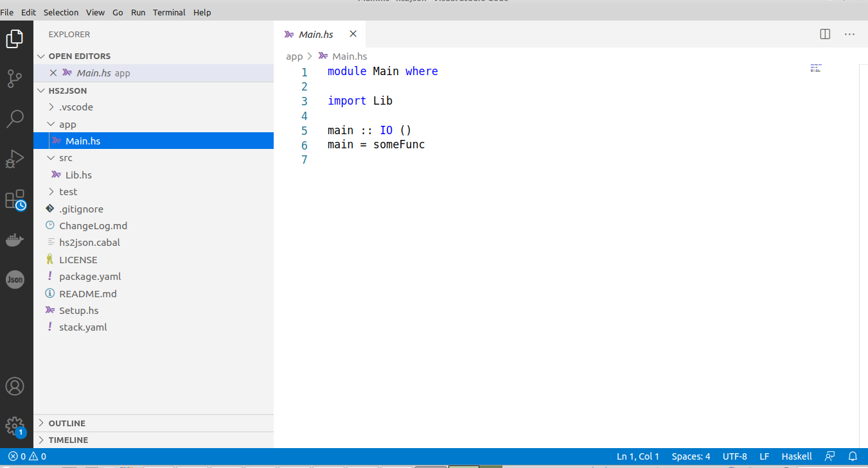Click Ln 1, Col 1 in status bar
This screenshot has width=868, height=468.
pos(638,456)
